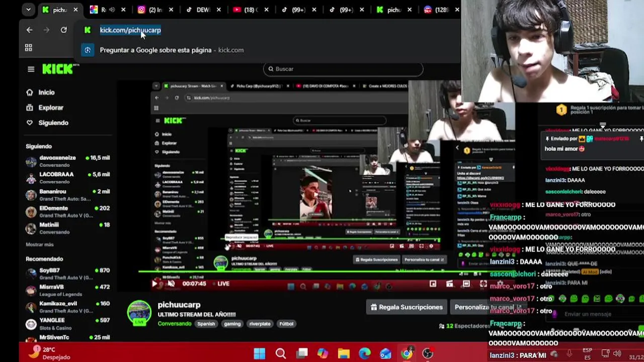This screenshot has height=362, width=644.
Task: Click the pichuucarp channel name
Action: point(179,305)
